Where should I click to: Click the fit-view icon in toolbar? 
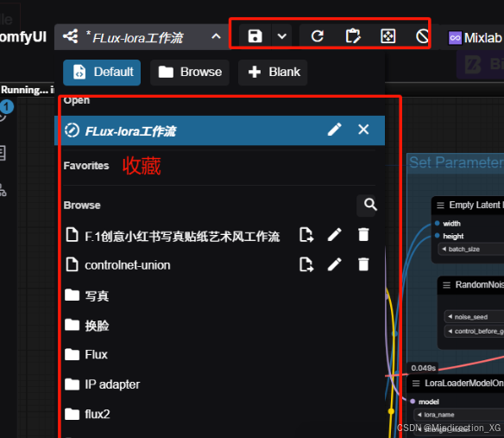tap(388, 36)
